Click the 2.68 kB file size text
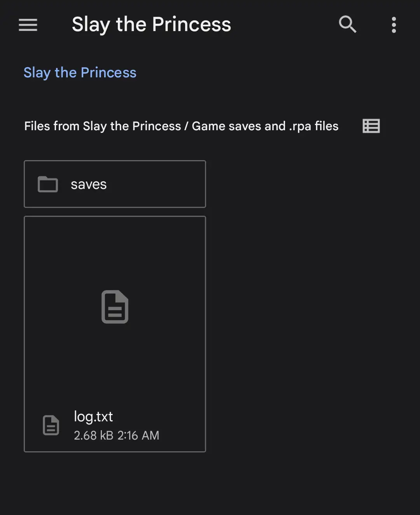This screenshot has width=420, height=515. pyautogui.click(x=93, y=435)
